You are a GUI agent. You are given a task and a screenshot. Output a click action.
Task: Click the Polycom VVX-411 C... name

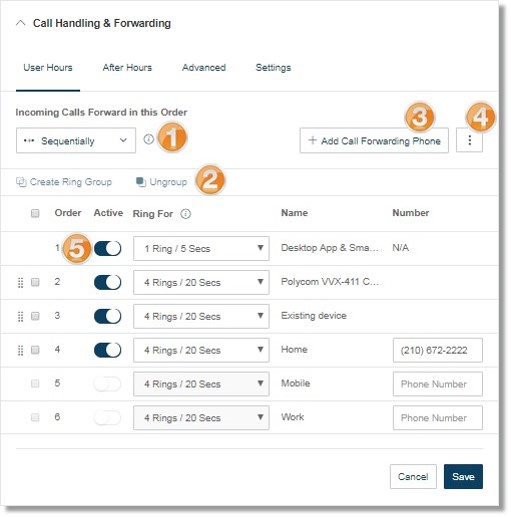(330, 282)
